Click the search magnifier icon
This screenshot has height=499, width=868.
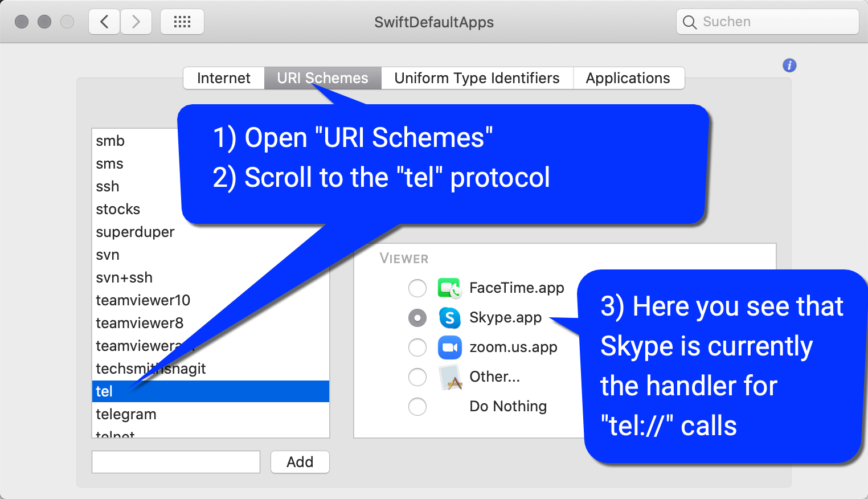pyautogui.click(x=690, y=22)
